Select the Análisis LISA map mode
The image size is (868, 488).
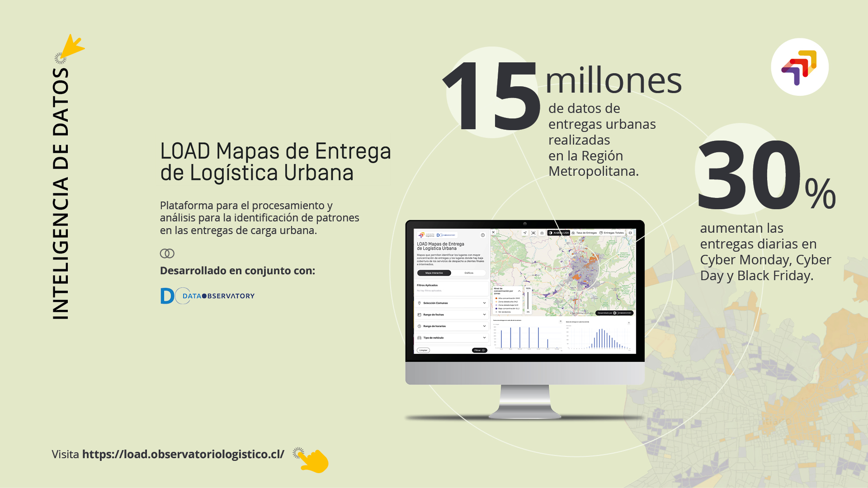coord(559,233)
